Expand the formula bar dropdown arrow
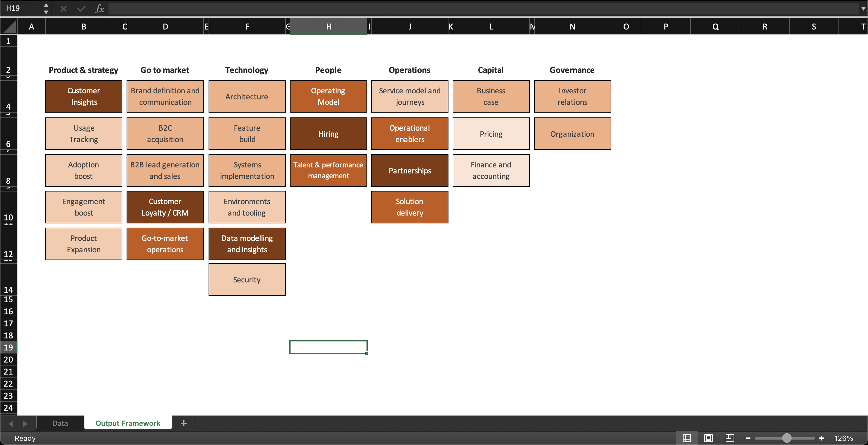The image size is (868, 445). (x=862, y=8)
